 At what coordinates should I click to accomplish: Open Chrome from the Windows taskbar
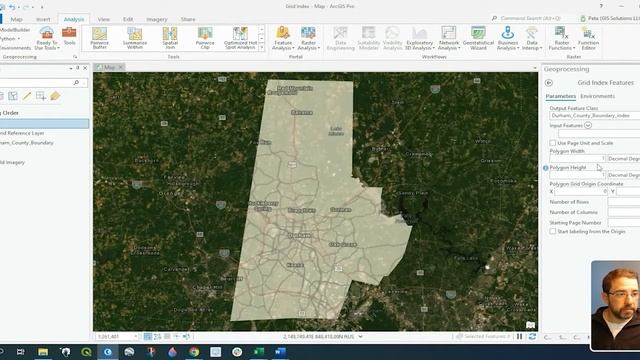[194, 352]
